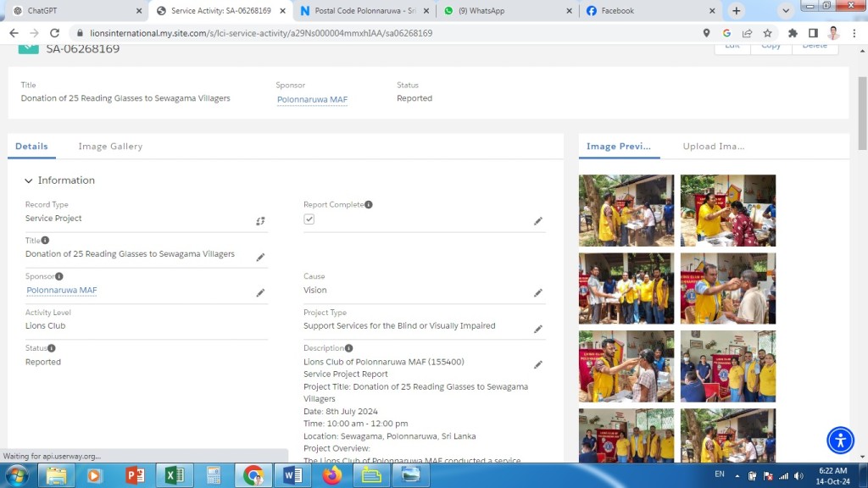This screenshot has height=488, width=868.
Task: Open PowerPoint from the taskbar
Action: (135, 475)
